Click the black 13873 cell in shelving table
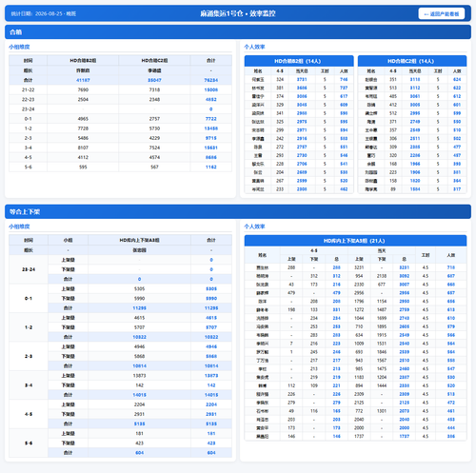 point(139,376)
